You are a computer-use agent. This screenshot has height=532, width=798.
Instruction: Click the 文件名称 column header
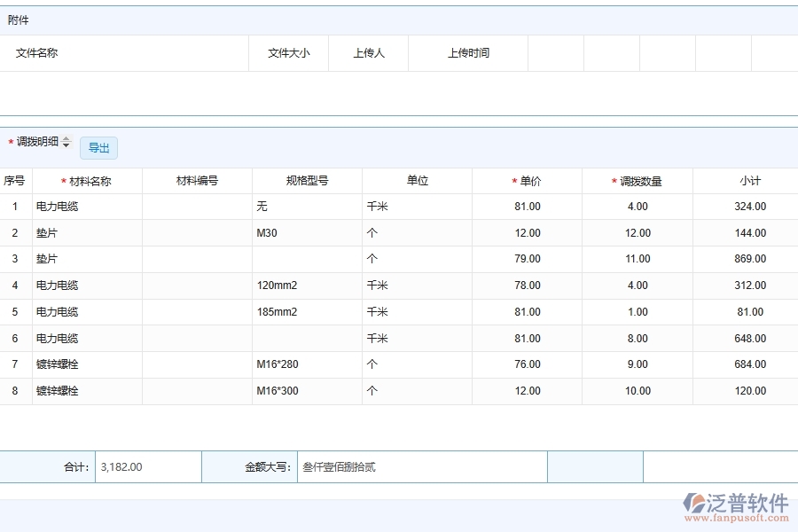coord(35,53)
